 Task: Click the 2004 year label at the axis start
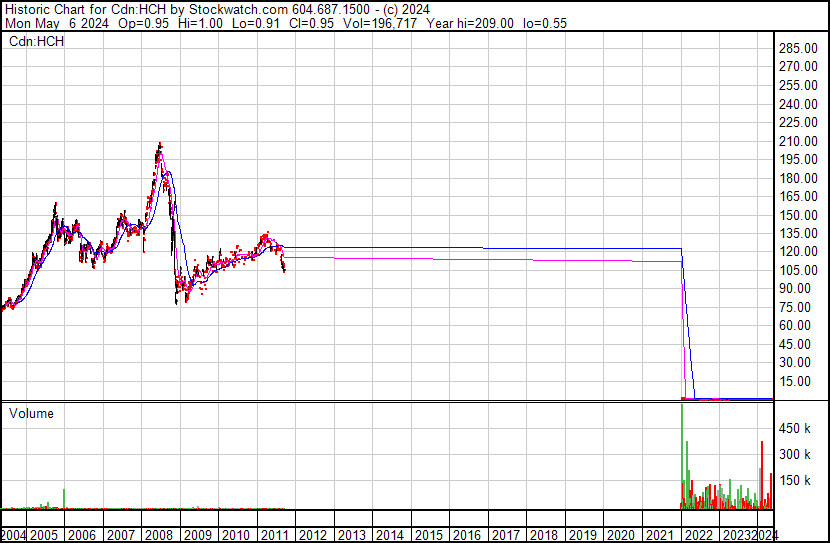coord(14,535)
